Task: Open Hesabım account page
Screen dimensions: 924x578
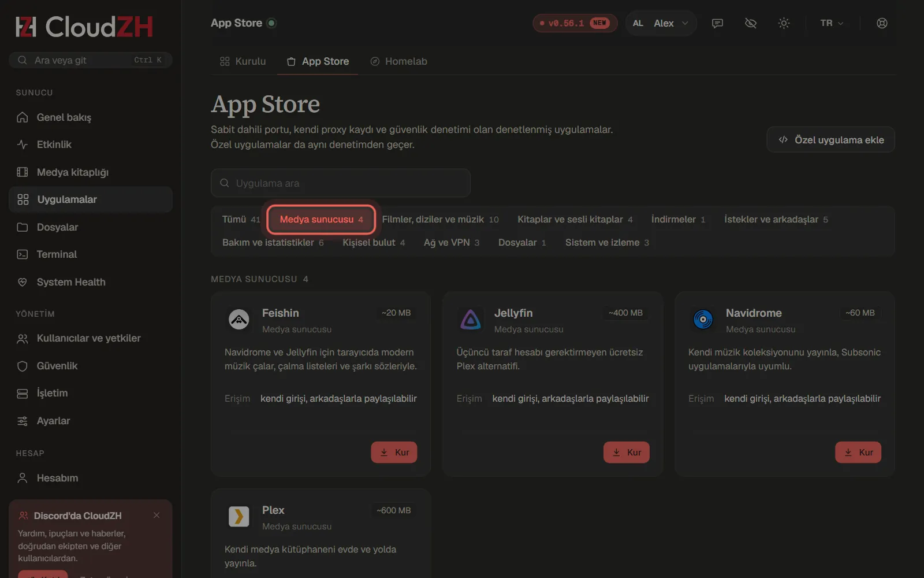Action: [90, 478]
